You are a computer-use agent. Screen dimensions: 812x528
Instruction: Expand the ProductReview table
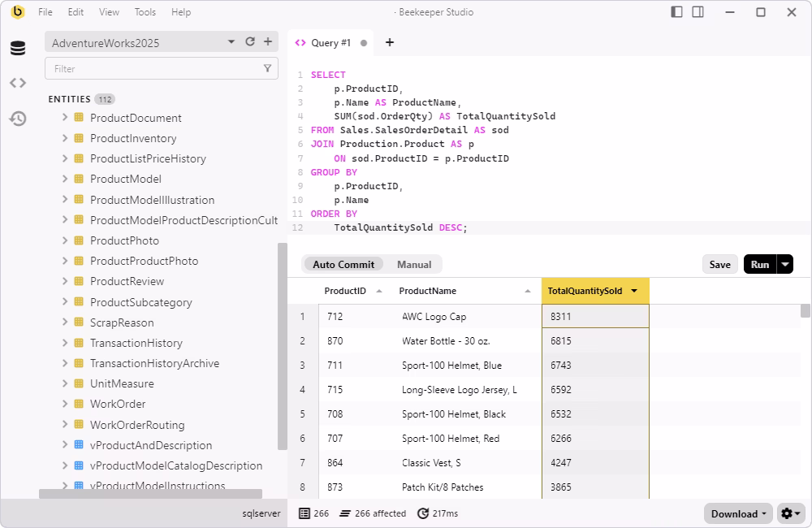pos(65,281)
